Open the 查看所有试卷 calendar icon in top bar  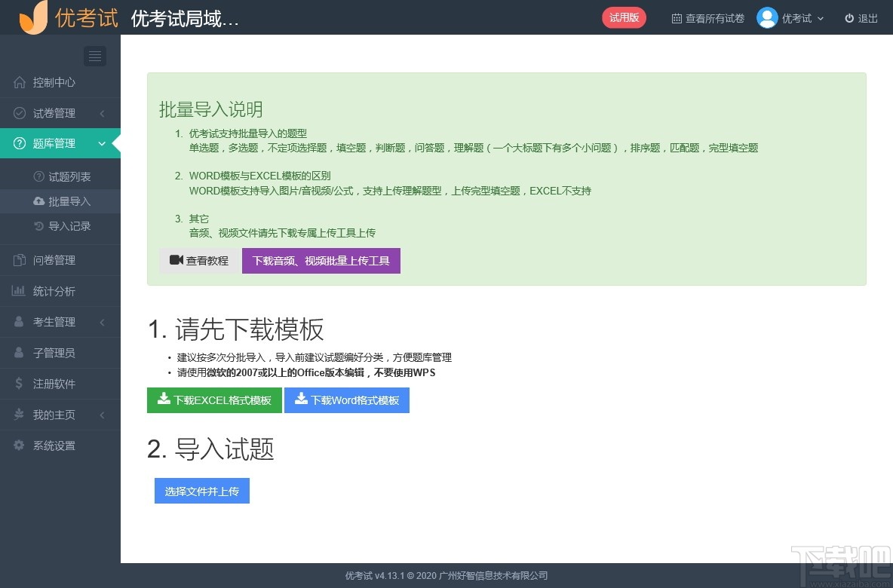coord(707,18)
